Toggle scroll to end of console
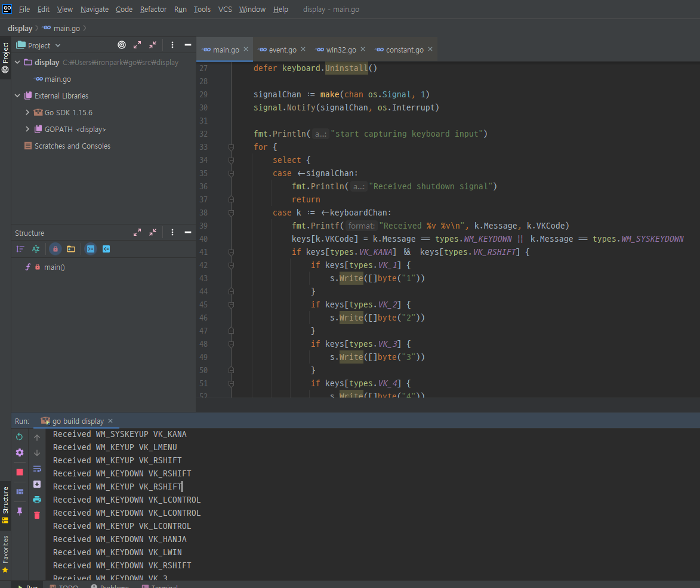The width and height of the screenshot is (700, 588). click(37, 484)
